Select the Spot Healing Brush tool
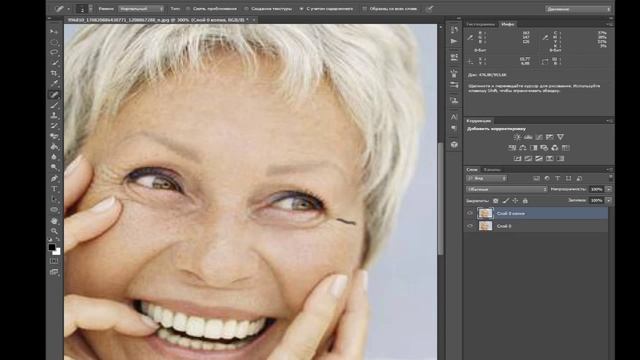The width and height of the screenshot is (640, 360). pyautogui.click(x=54, y=94)
